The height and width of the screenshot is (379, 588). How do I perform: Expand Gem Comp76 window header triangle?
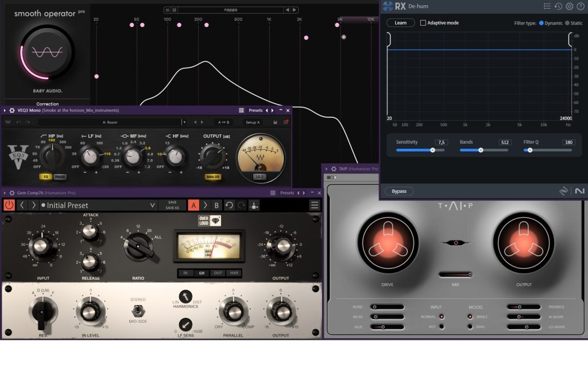(5, 193)
